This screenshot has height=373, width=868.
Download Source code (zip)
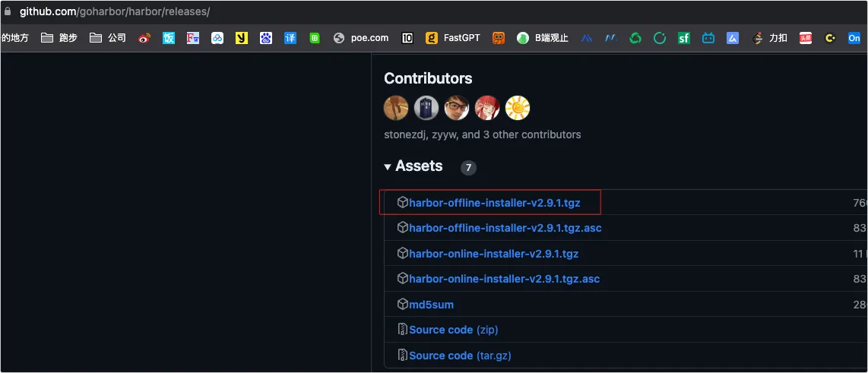coord(453,330)
